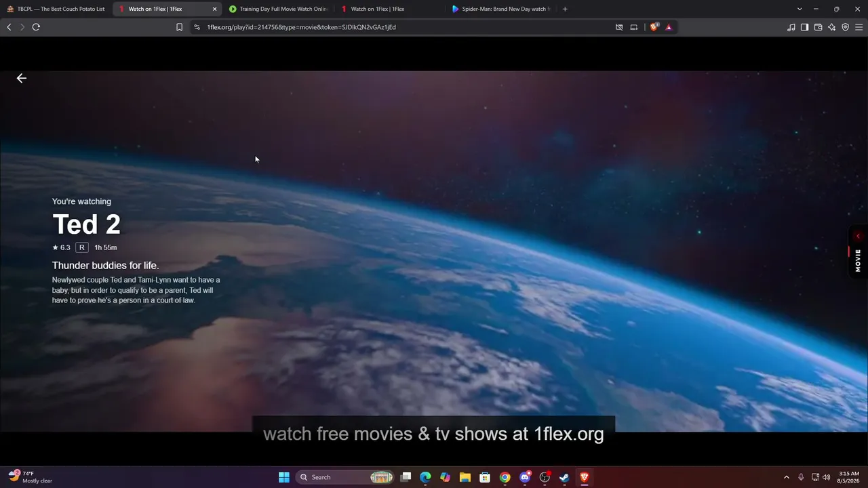Go back using the player's back arrow
The image size is (868, 488).
22,78
